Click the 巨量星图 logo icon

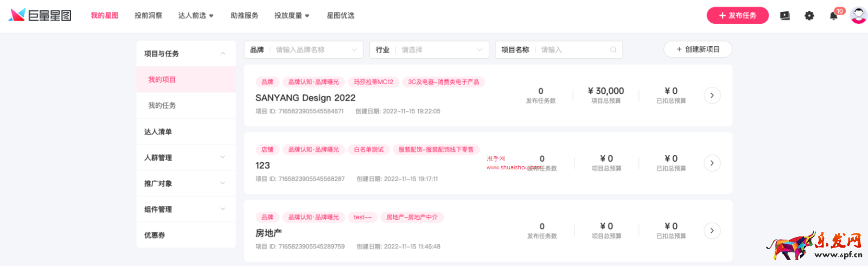pos(17,15)
